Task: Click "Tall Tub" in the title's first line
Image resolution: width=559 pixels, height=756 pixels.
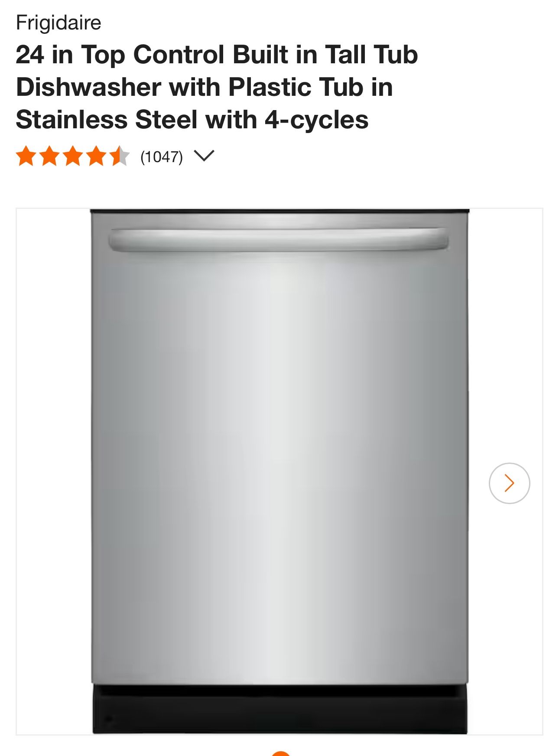Action: coord(371,55)
